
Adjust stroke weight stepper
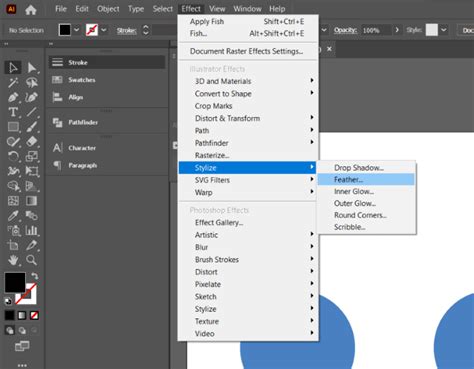pos(145,30)
